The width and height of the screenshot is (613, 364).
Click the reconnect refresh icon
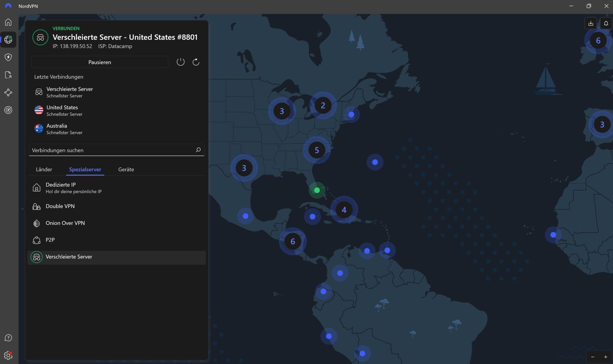coord(196,62)
